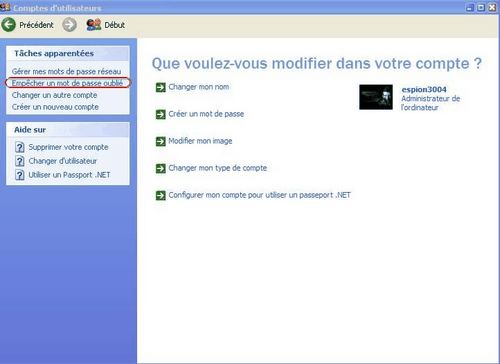Click the Précédent label in toolbar
The height and width of the screenshot is (364, 500).
[36, 25]
